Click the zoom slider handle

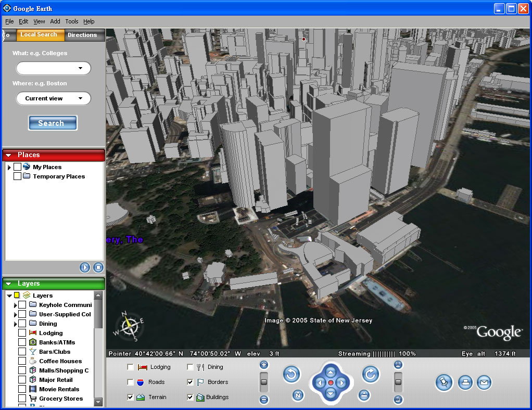(263, 382)
